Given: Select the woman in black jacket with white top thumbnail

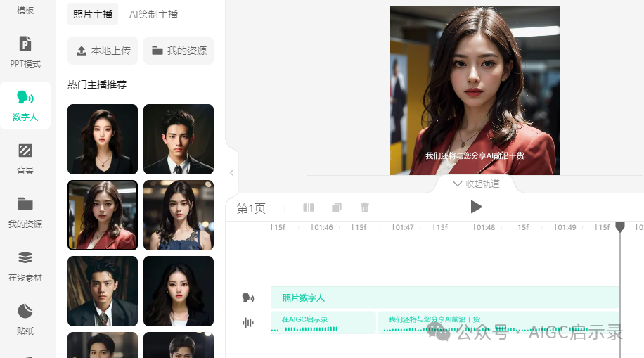Looking at the screenshot, I should pos(179,291).
